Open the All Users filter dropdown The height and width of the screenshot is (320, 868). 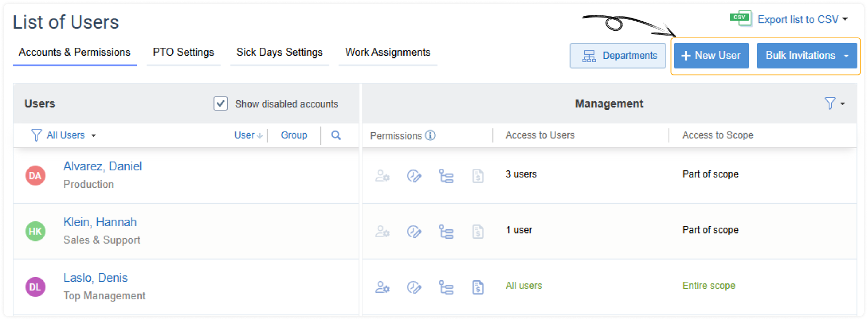click(64, 135)
